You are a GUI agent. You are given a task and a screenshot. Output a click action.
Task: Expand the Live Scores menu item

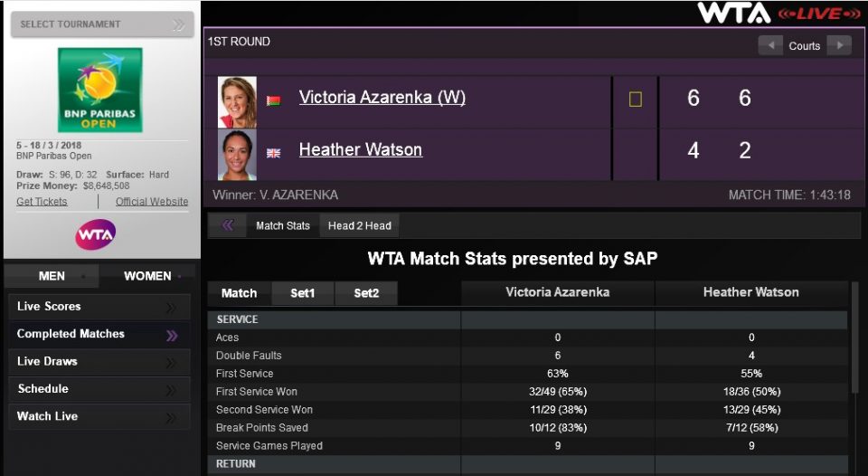click(99, 307)
